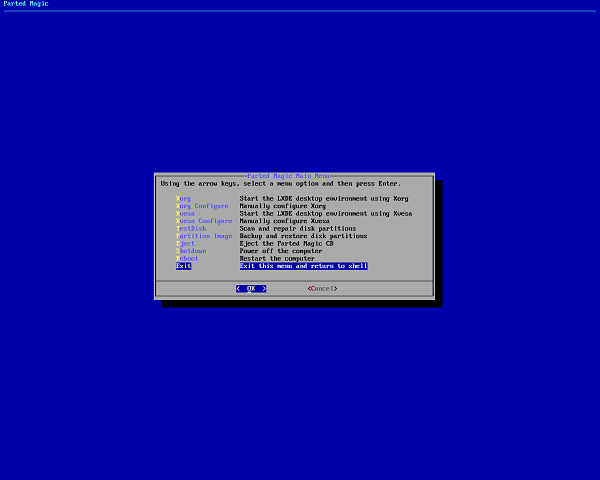600x480 pixels.
Task: Click the 'Power off the computer' description
Action: point(279,251)
